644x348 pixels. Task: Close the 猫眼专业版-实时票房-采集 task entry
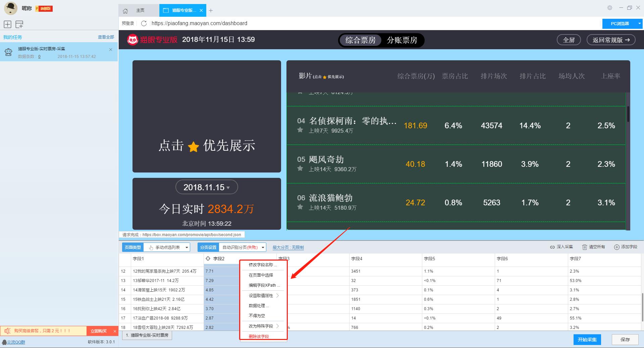(x=111, y=50)
